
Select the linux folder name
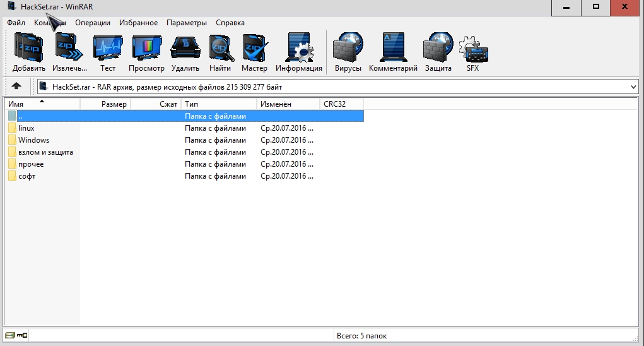click(x=26, y=128)
